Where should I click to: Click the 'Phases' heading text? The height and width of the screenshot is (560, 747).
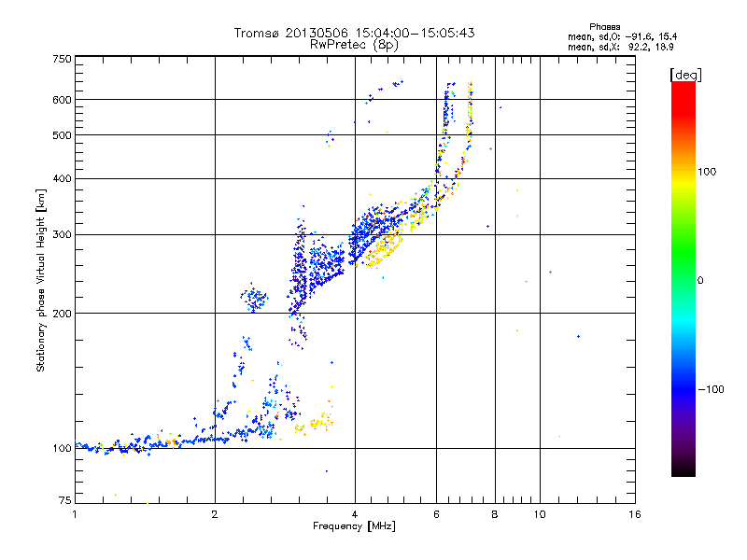[x=604, y=27]
